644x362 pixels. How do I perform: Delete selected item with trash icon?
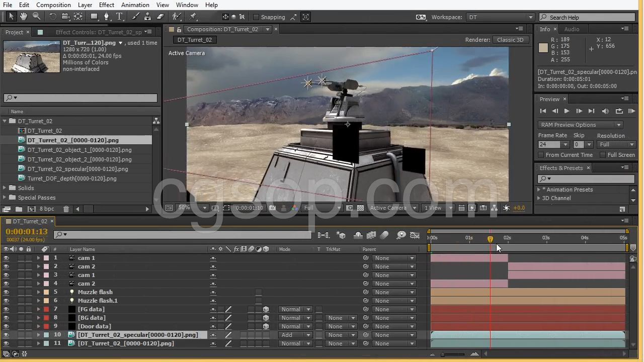point(66,209)
